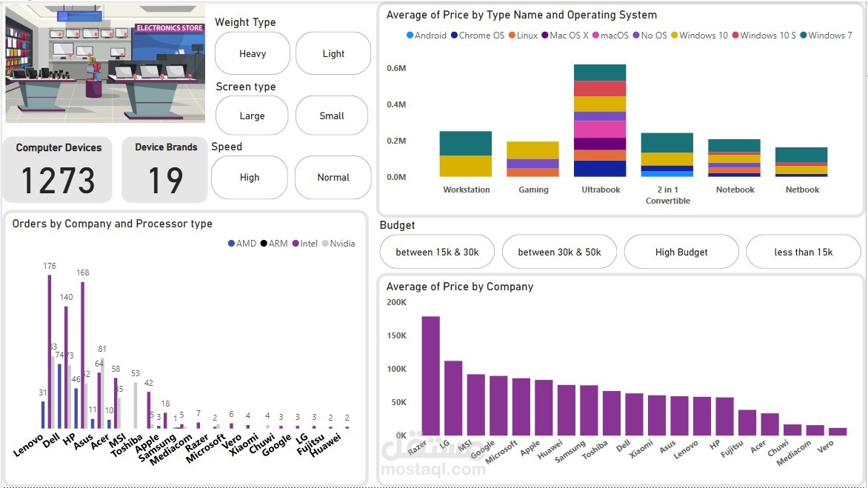Screen dimensions: 868x488
Task: Apply the between 30k & 50k budget filter
Action: 559,252
